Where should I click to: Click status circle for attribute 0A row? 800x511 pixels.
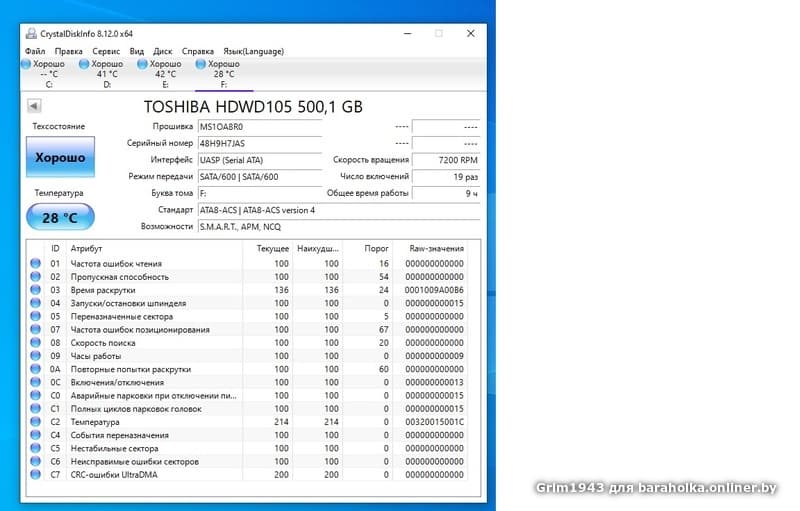click(x=35, y=369)
